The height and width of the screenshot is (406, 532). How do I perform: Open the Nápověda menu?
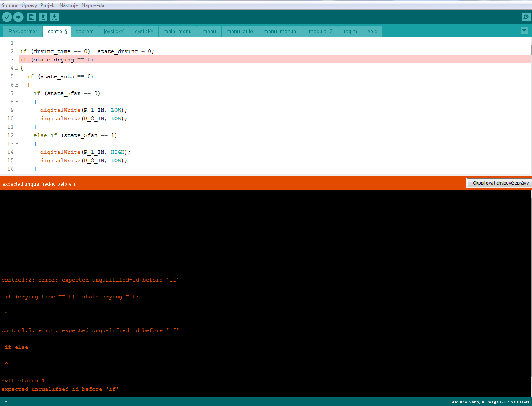(x=93, y=5)
